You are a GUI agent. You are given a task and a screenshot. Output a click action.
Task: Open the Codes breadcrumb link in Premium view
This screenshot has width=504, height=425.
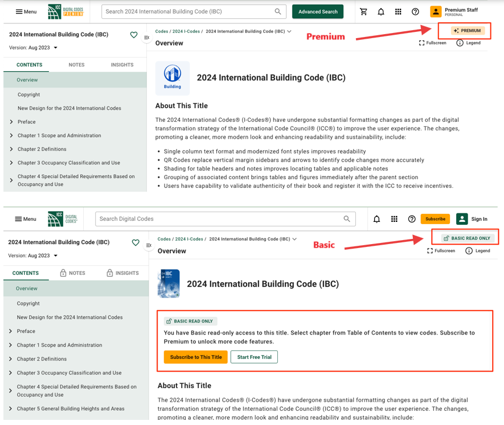click(162, 31)
